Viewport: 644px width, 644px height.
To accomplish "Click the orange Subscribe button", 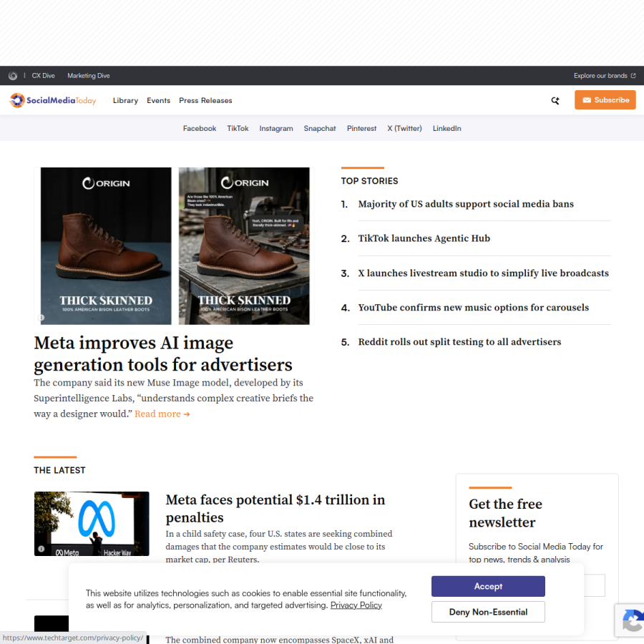I will coord(605,99).
